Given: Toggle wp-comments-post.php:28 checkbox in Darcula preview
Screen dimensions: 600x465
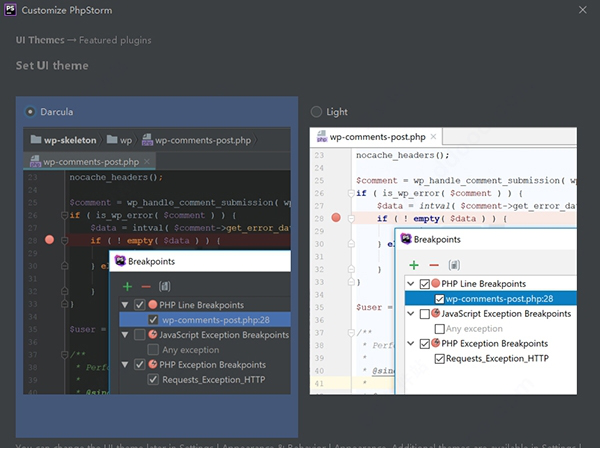Looking at the screenshot, I should [153, 320].
